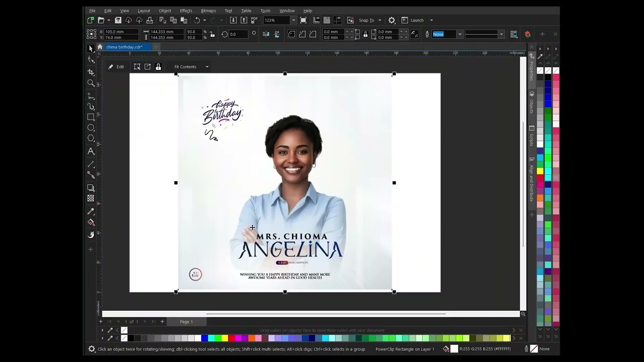Open the line style dropdown
644x362 pixels.
click(501, 34)
